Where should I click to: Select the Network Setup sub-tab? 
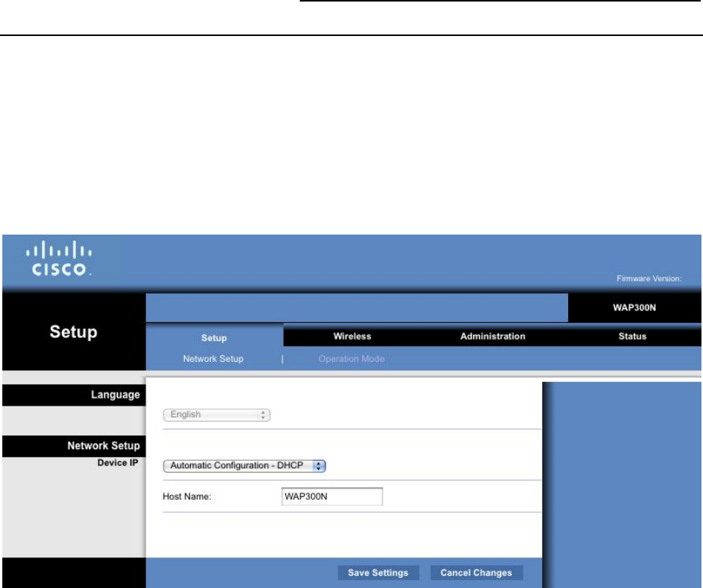point(213,359)
